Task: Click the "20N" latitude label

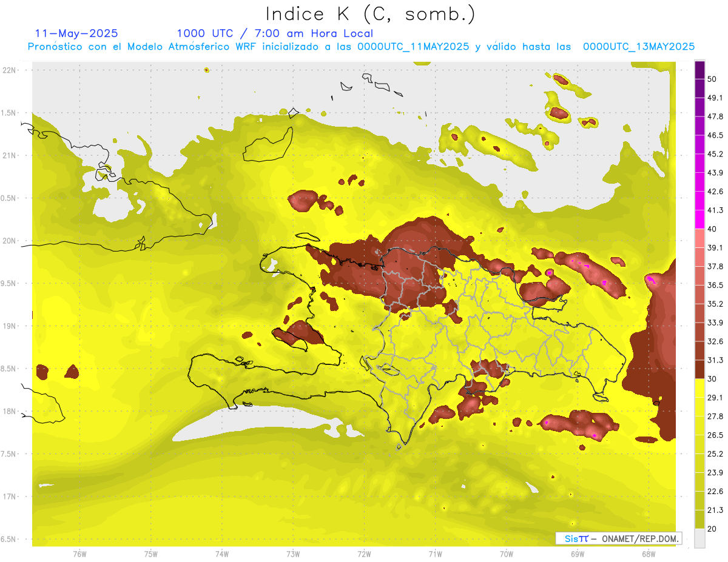Action: click(x=9, y=241)
